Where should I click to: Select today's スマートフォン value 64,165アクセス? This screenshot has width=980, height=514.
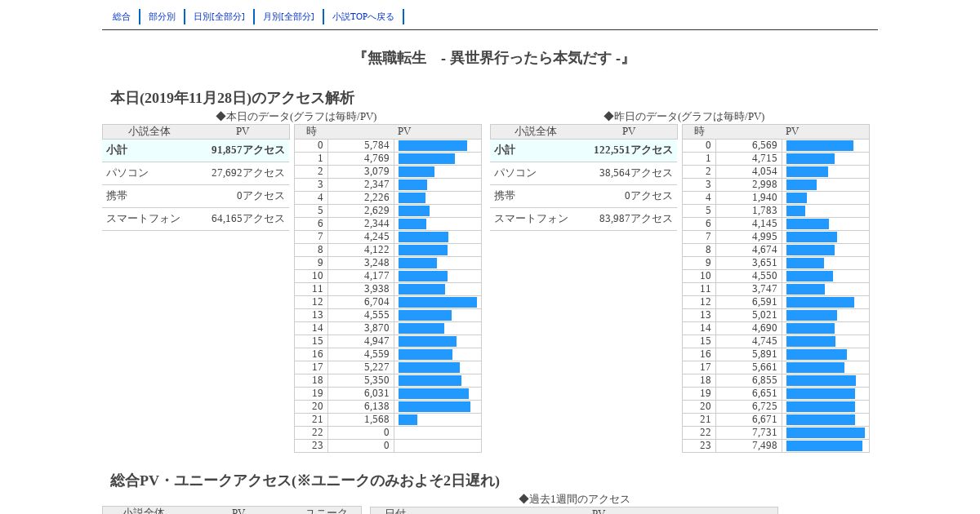pos(248,219)
